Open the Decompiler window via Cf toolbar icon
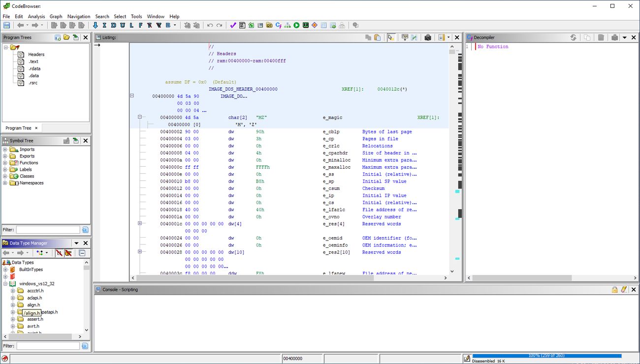640x364 pixels. coord(279,25)
